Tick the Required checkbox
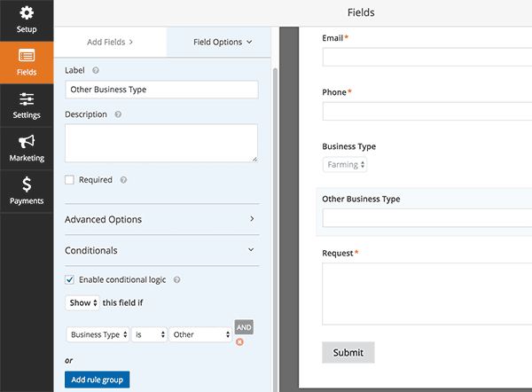The image size is (532, 392). [x=69, y=180]
